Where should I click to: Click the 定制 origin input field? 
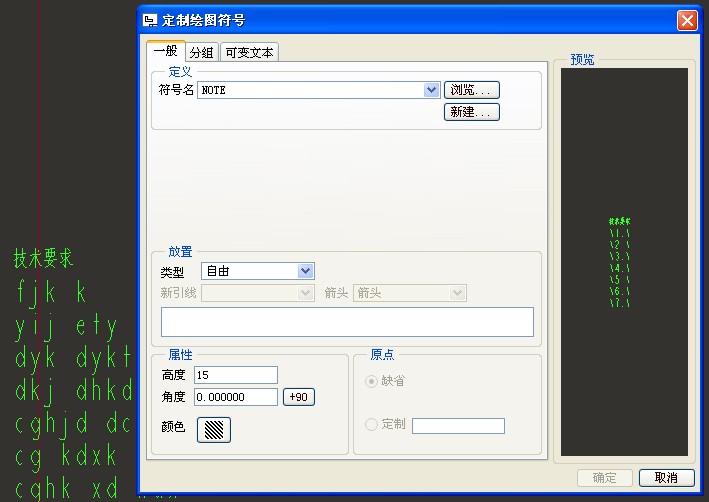[458, 426]
